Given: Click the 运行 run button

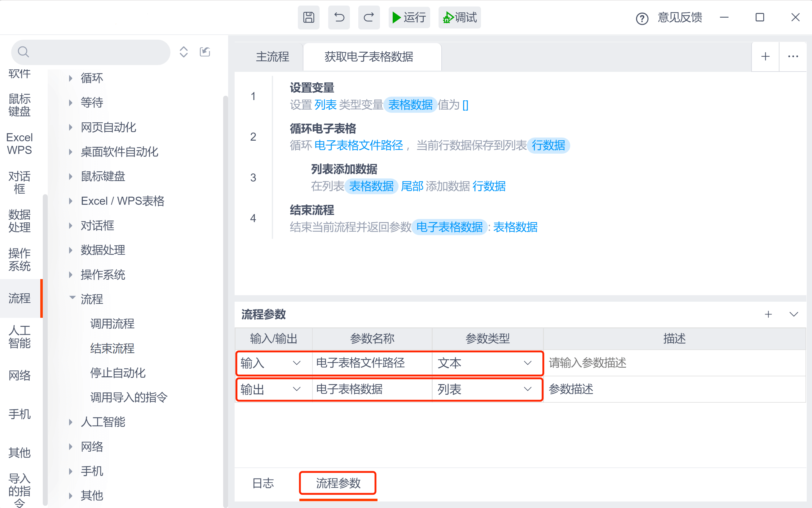Looking at the screenshot, I should tap(409, 17).
